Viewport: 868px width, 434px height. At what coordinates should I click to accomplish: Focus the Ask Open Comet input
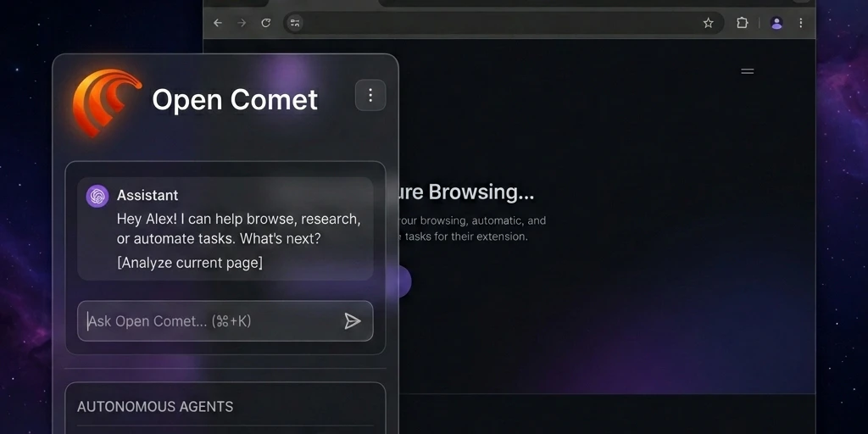click(x=225, y=321)
